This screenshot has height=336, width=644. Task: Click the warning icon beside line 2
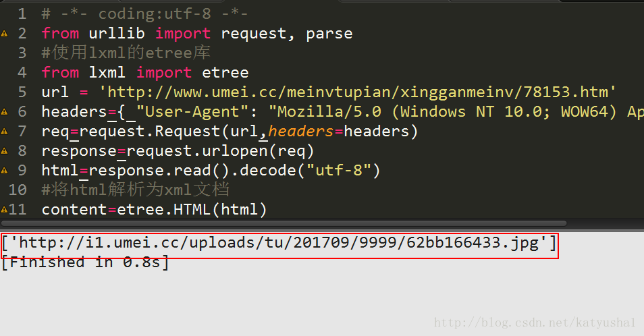click(4, 34)
